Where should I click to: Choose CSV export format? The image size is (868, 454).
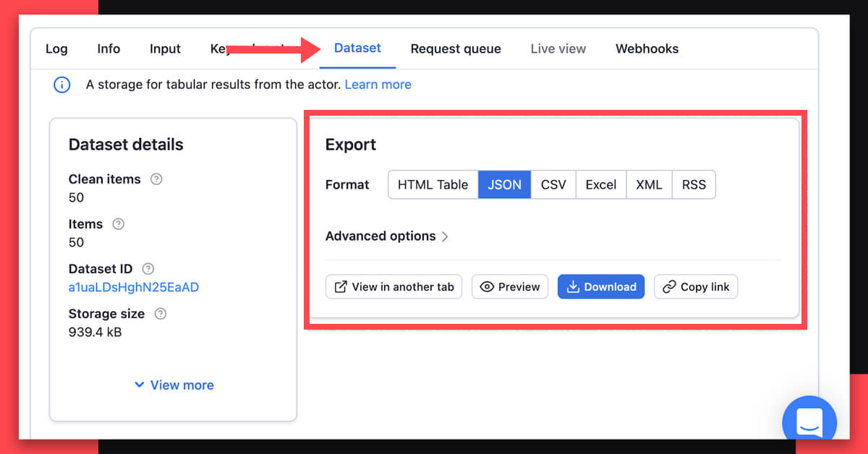click(x=553, y=184)
